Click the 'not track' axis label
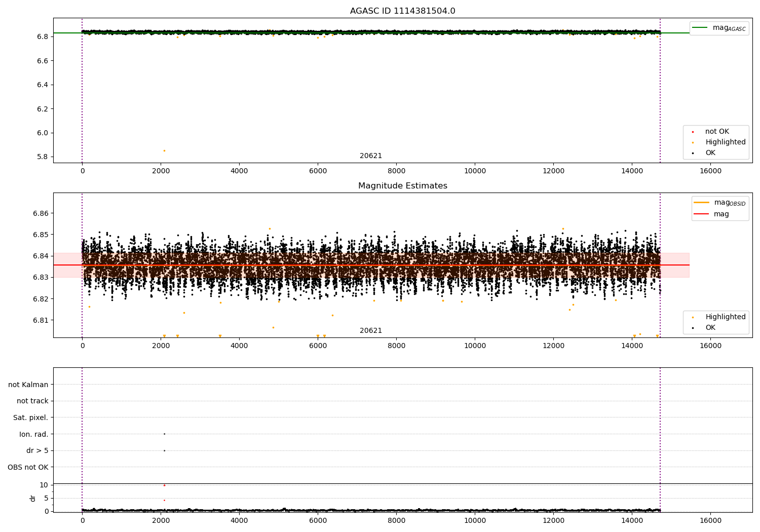This screenshot has width=760, height=532. tap(32, 401)
